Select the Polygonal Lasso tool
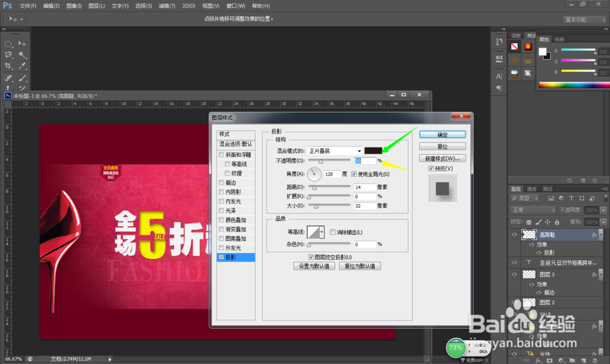The image size is (610, 364). 8,55
